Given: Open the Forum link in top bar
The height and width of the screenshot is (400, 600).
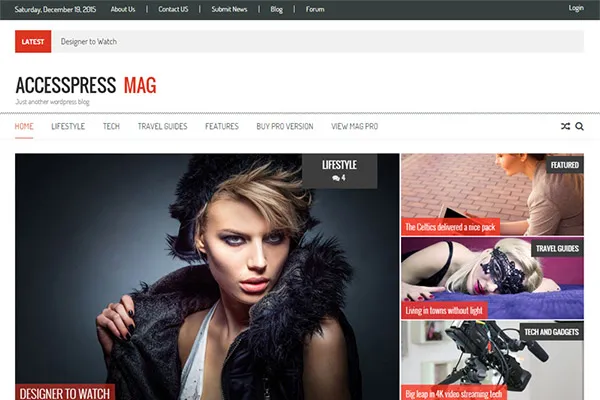Looking at the screenshot, I should [x=314, y=9].
